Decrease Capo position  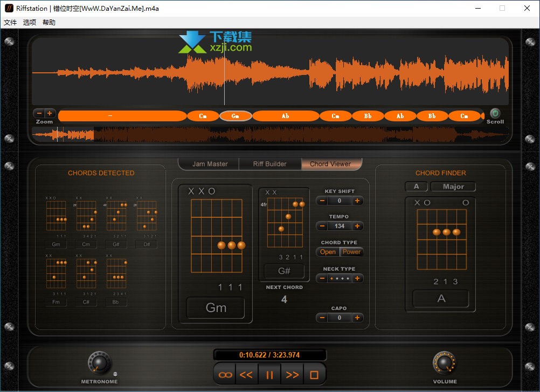(322, 318)
